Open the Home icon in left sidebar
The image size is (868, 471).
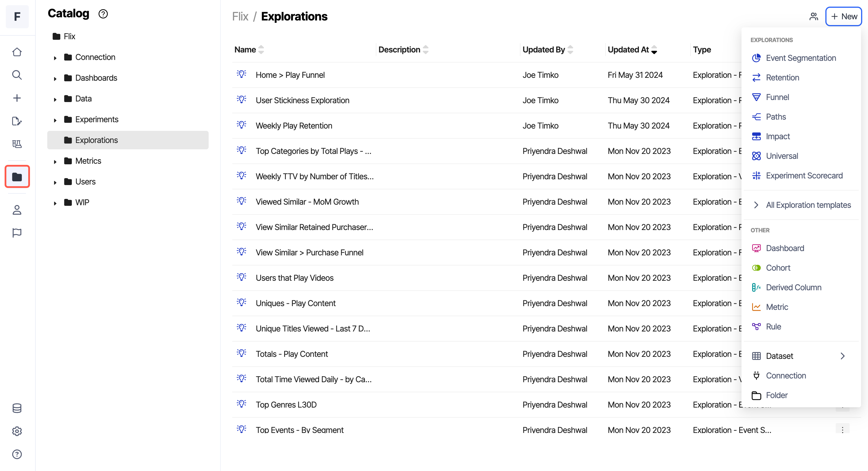click(17, 52)
